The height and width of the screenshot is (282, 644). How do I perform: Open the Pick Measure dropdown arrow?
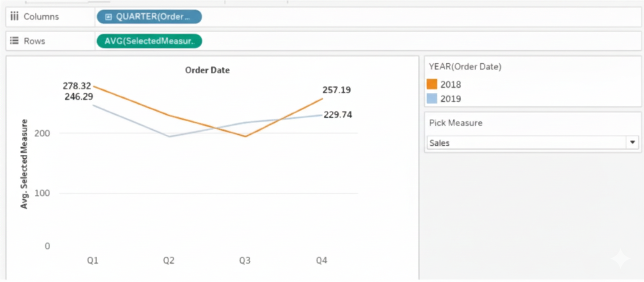(632, 143)
